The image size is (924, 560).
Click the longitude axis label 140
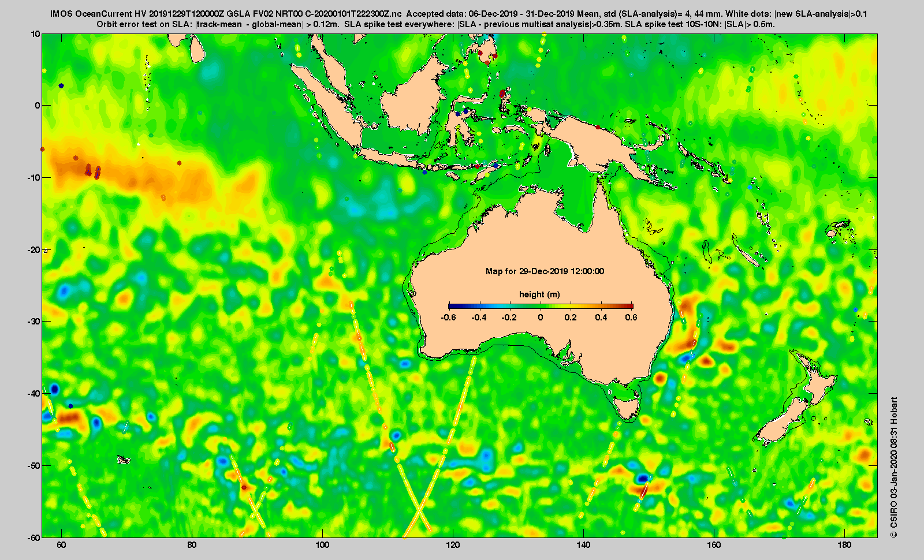[583, 545]
